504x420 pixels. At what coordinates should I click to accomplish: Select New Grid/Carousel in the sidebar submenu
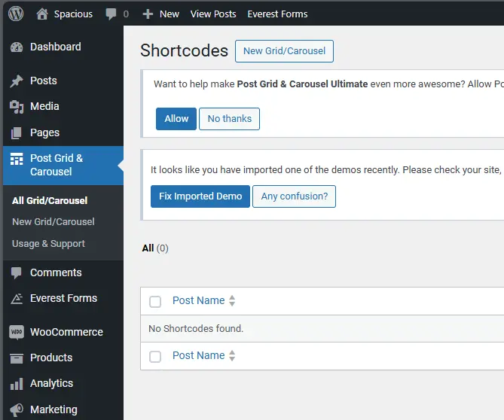click(53, 222)
